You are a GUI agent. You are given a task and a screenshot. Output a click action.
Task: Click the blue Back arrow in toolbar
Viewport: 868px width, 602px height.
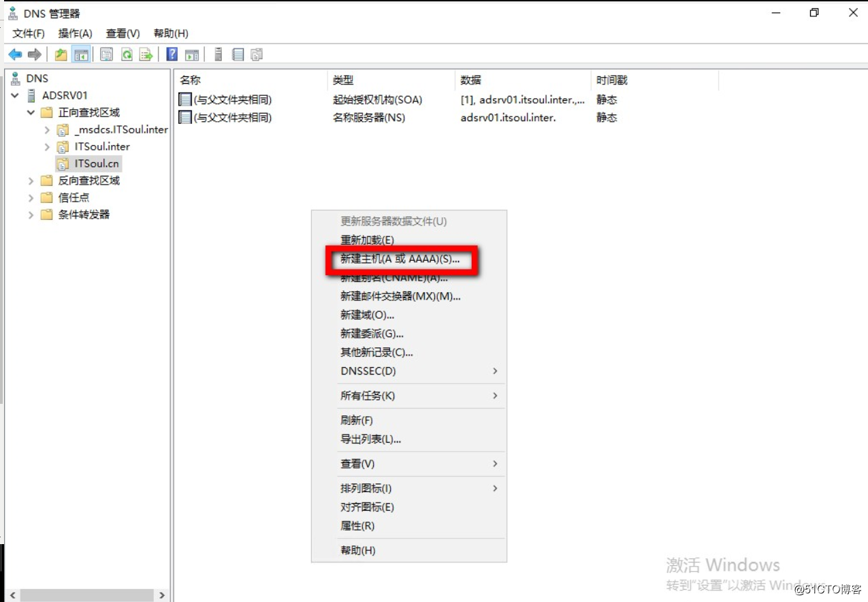(15, 54)
